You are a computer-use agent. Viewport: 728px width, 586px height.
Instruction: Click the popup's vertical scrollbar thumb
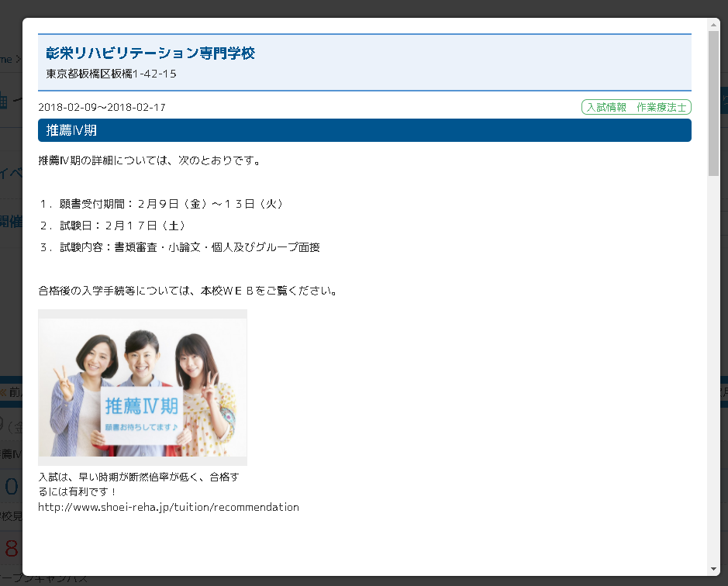point(713,101)
